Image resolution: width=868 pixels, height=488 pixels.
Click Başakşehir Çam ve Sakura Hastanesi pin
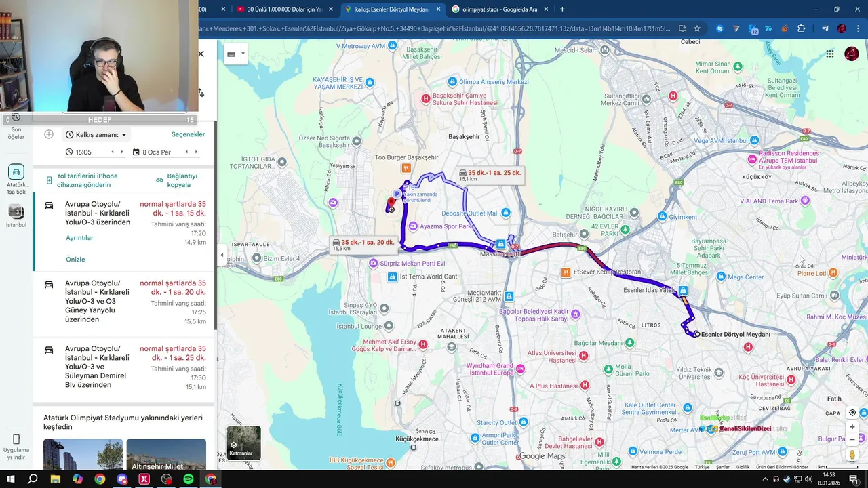[426, 99]
